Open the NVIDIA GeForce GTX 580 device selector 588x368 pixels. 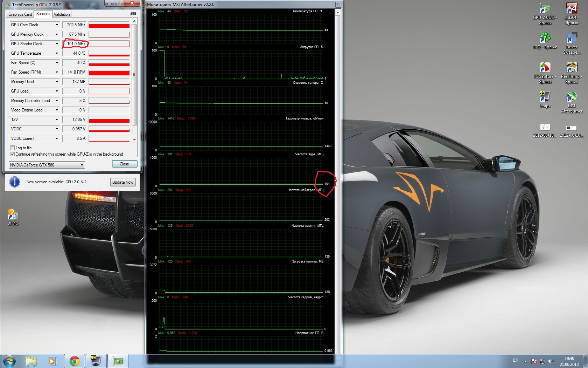(47, 165)
